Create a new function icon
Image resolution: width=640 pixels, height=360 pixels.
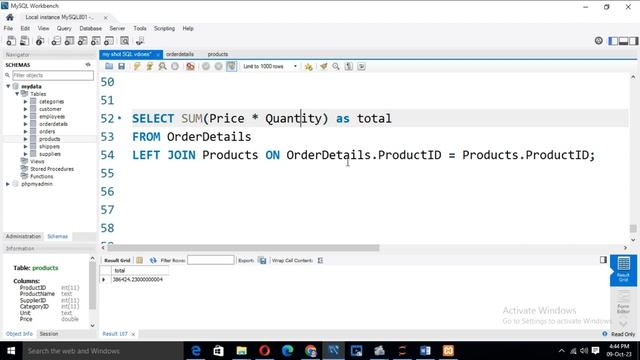click(x=109, y=41)
